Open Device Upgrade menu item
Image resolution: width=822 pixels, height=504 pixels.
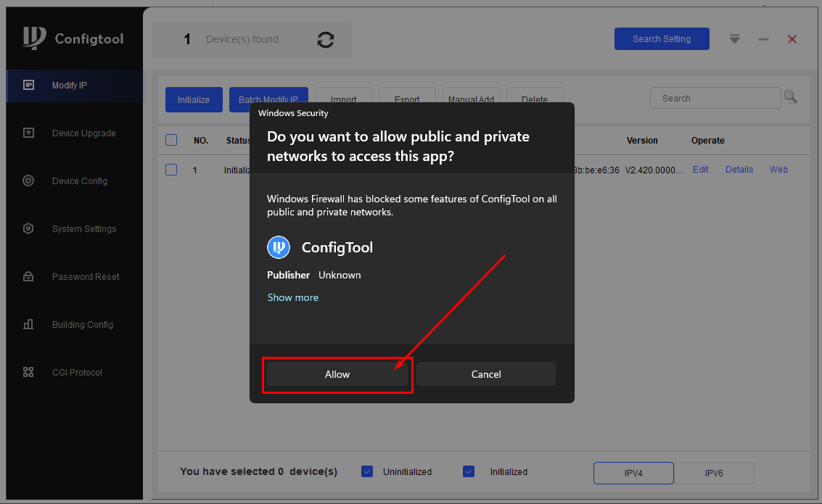click(x=75, y=133)
